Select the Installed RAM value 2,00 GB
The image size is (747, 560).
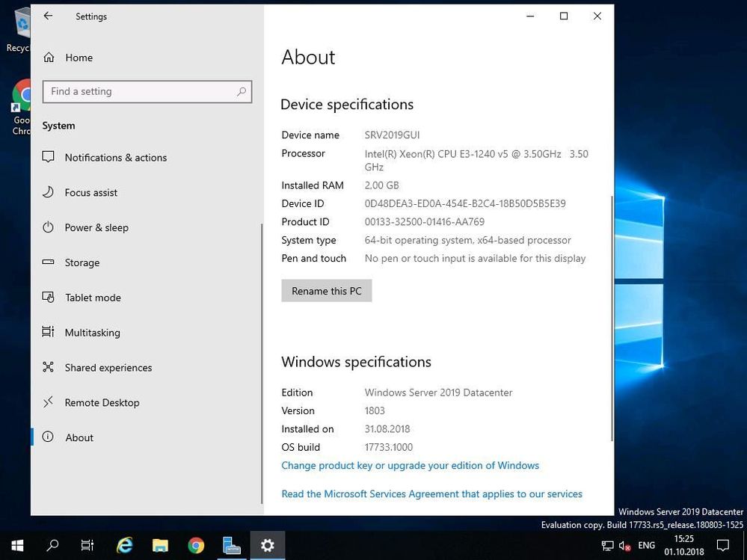[381, 185]
